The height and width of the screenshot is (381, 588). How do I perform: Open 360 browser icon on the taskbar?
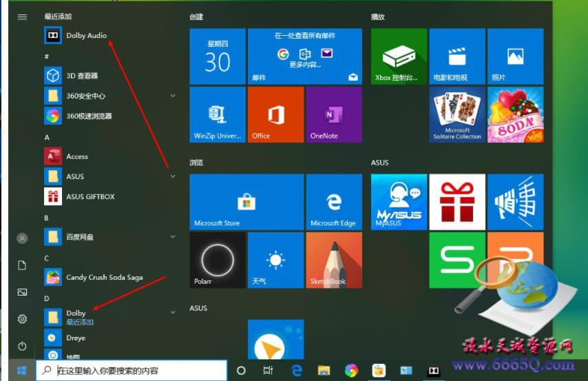351,371
